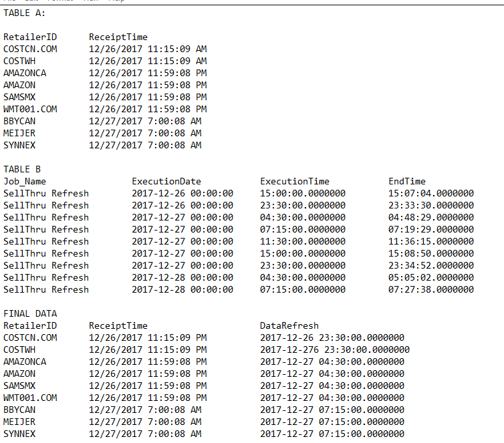Click the "FINAL DATA" heading text
Screen dimensions: 504x443
tap(30, 313)
